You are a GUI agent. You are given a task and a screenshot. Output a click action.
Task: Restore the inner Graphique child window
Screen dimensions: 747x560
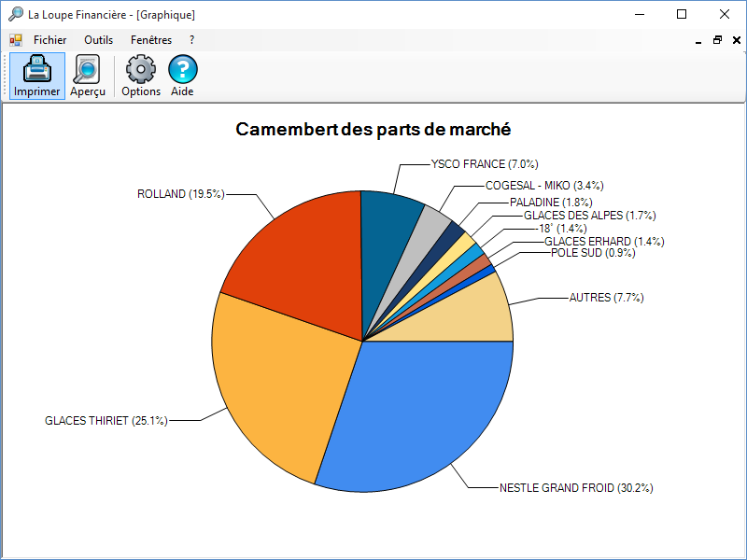click(x=717, y=40)
